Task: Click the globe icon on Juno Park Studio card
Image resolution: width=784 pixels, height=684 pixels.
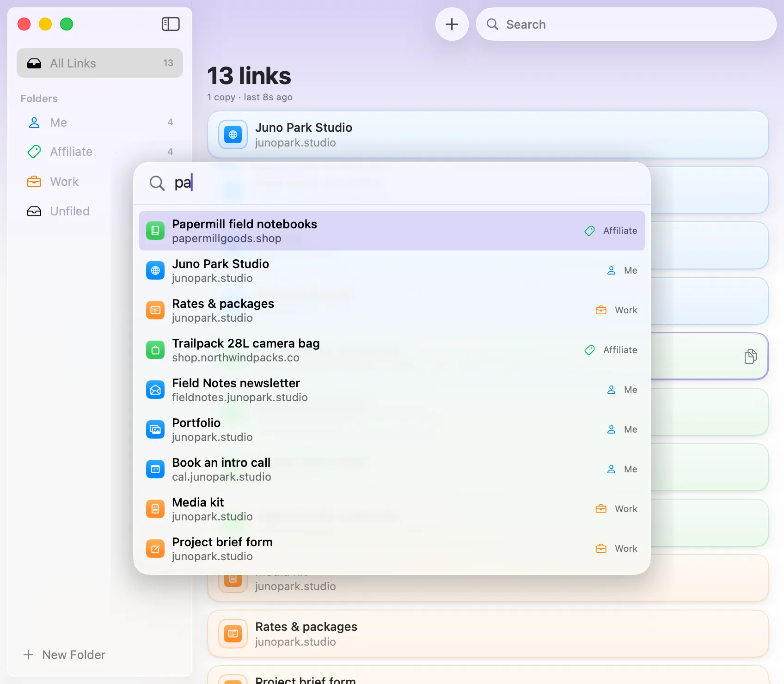Action: [x=233, y=134]
